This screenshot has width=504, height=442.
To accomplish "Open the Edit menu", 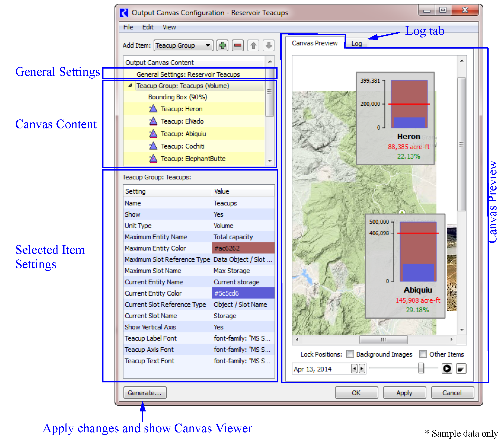I will pyautogui.click(x=148, y=27).
